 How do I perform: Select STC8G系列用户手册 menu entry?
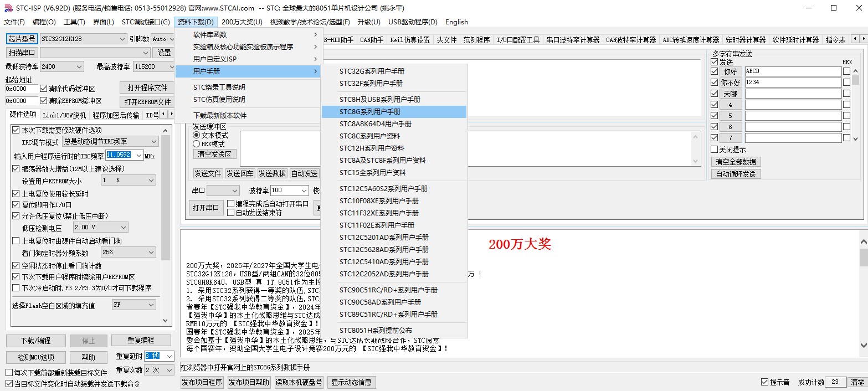click(x=394, y=111)
